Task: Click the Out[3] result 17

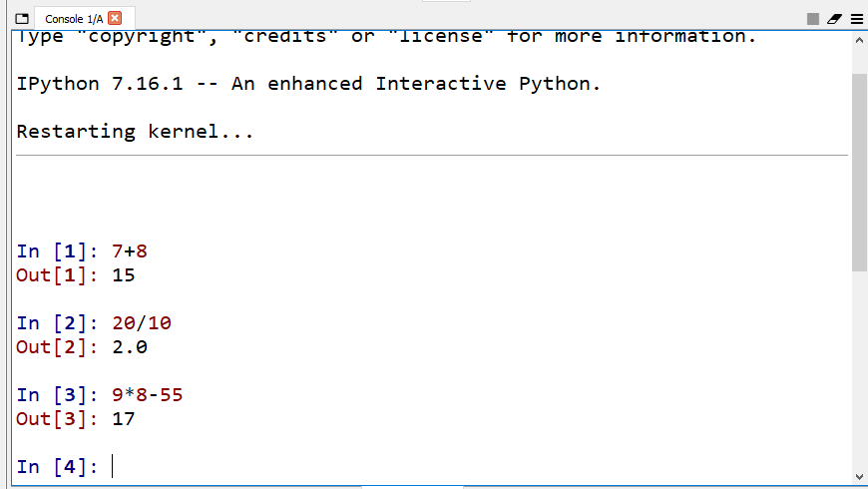Action: point(124,419)
